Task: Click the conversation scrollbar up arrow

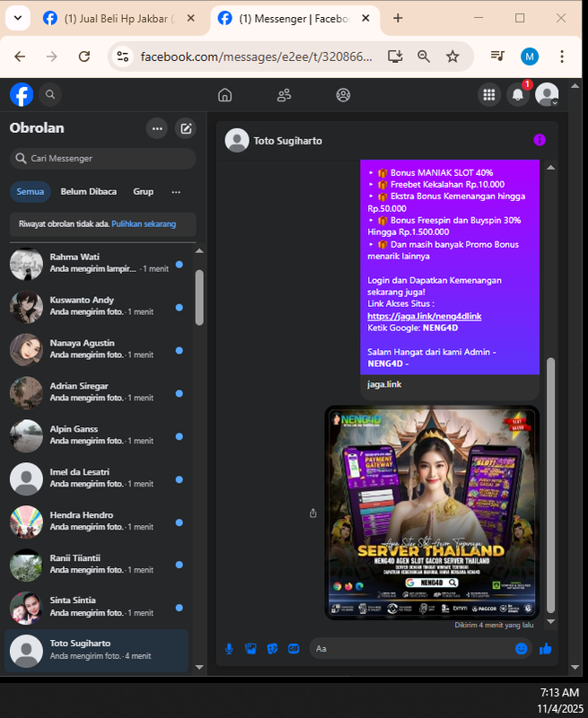Action: 551,168
